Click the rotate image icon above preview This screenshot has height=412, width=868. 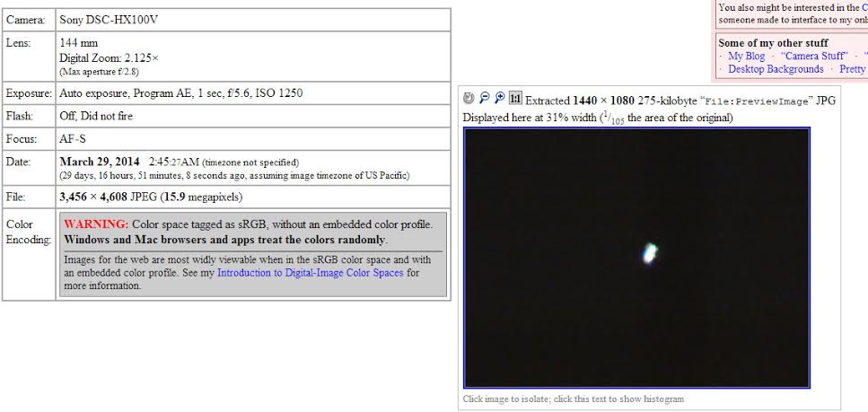(469, 99)
